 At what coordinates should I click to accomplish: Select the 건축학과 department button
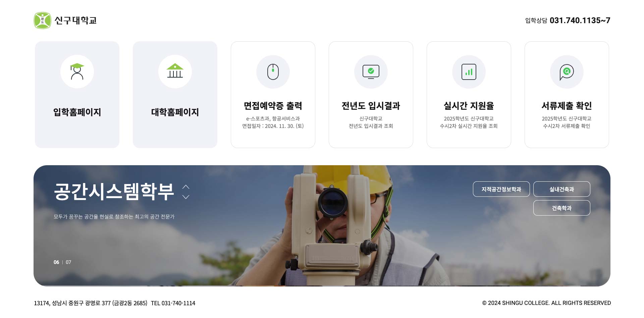tap(562, 208)
